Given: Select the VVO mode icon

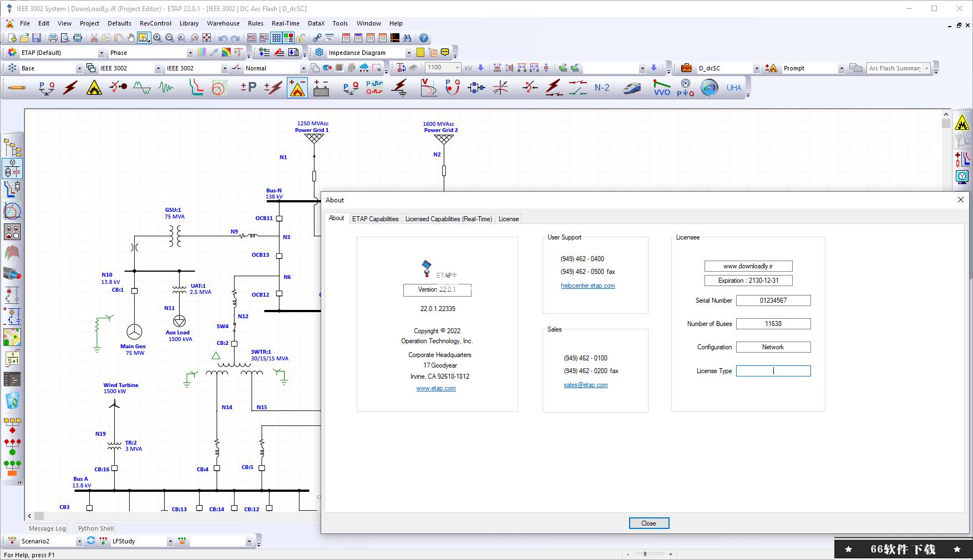Looking at the screenshot, I should click(662, 88).
